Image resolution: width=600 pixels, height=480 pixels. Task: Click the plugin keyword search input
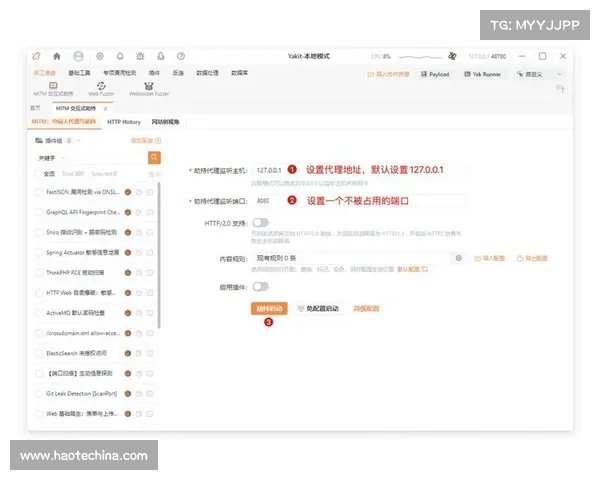107,158
